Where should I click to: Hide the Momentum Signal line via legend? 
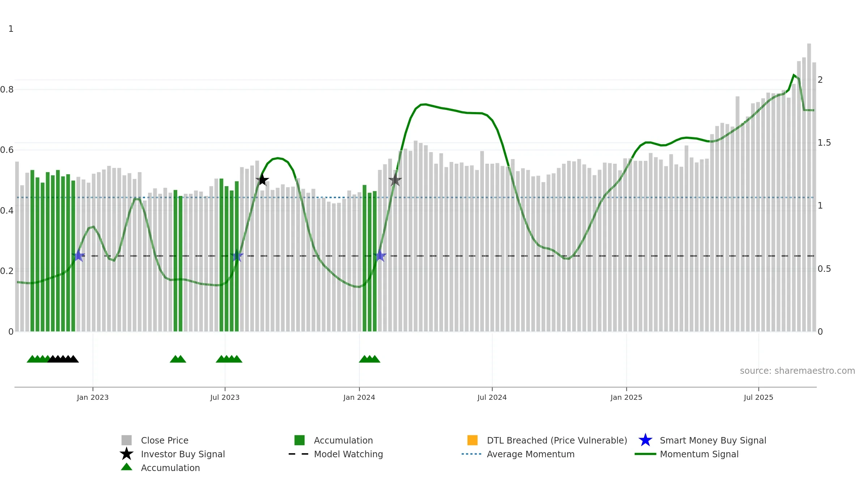click(x=686, y=454)
